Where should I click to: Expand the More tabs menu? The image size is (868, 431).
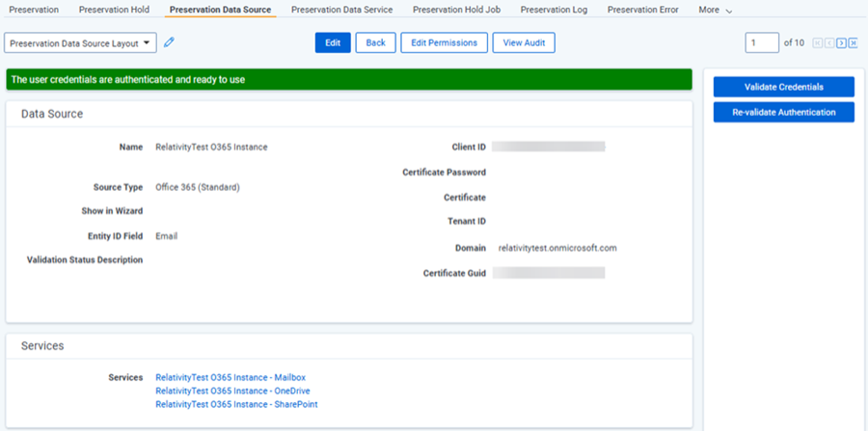coord(716,10)
